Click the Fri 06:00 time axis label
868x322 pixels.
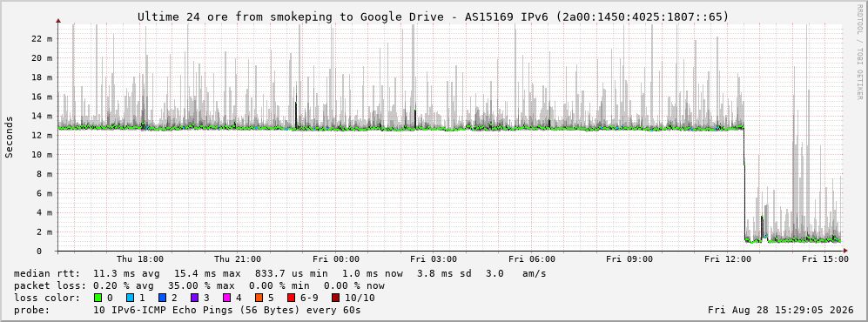(x=532, y=259)
